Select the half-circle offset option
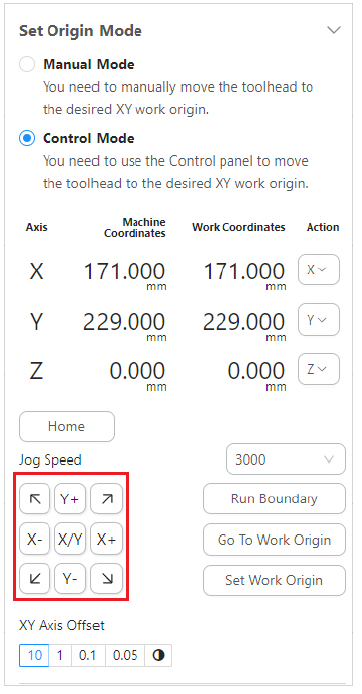362x694 pixels. click(158, 655)
